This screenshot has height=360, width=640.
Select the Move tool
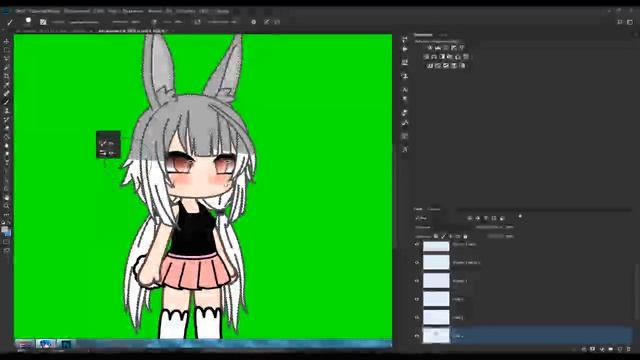click(6, 41)
